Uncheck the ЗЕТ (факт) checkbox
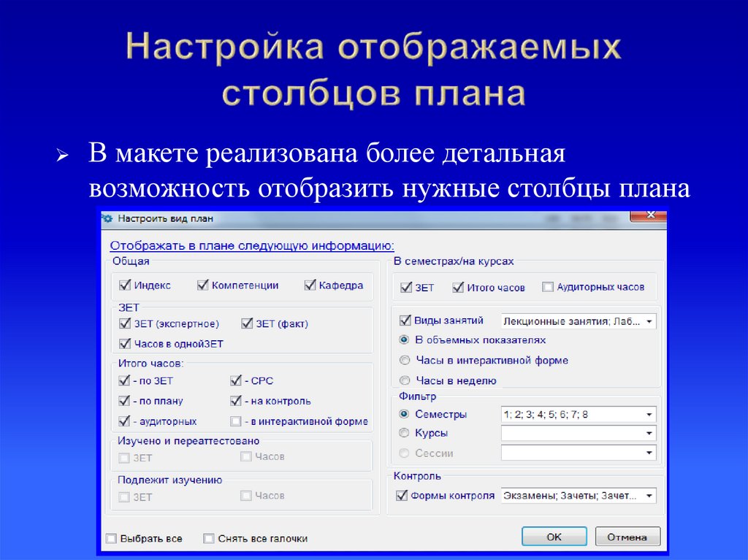 click(245, 322)
